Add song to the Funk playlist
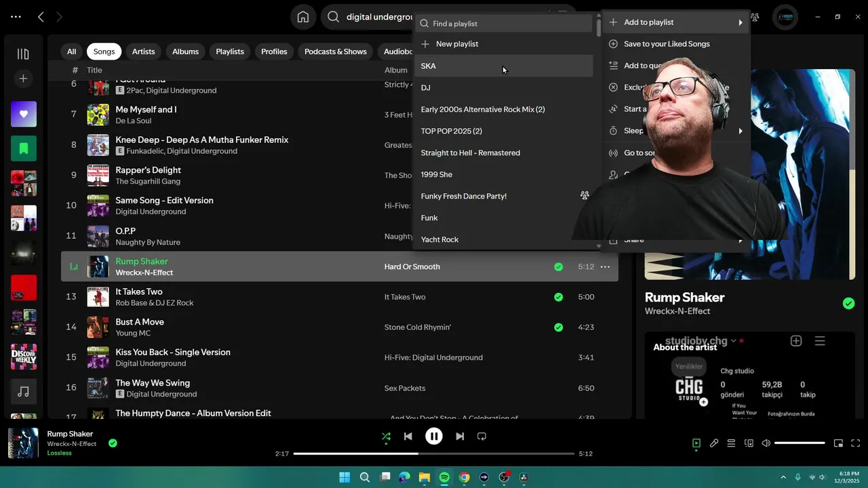Image resolution: width=868 pixels, height=488 pixels. tap(503, 218)
